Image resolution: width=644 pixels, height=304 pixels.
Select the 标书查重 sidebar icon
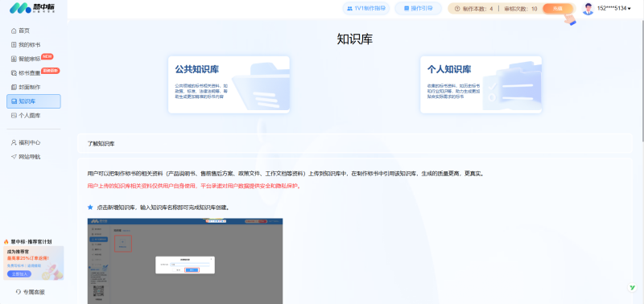point(14,73)
